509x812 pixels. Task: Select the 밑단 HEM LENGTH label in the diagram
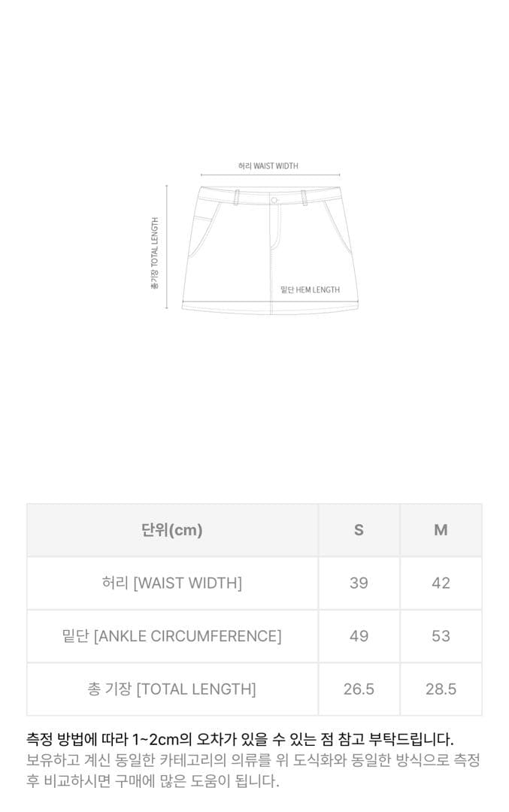[310, 289]
